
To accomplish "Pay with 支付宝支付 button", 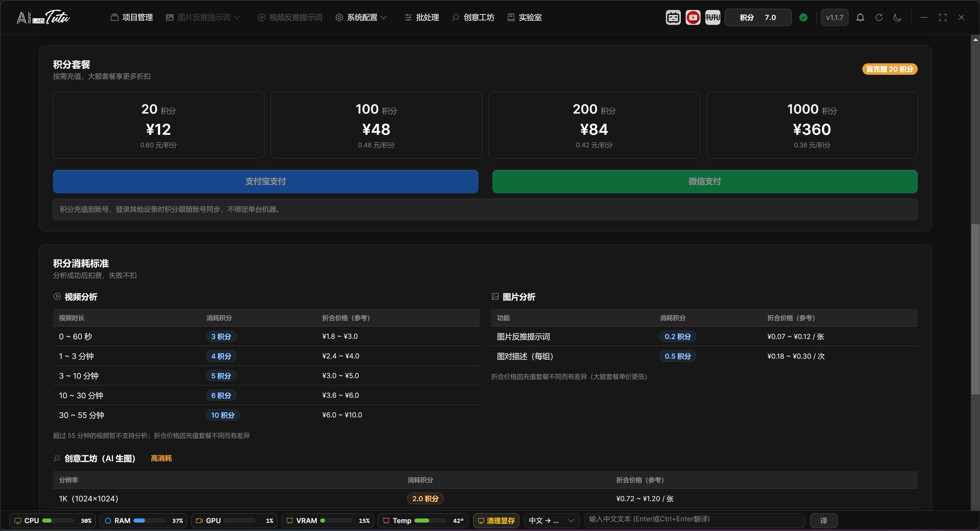I will (265, 182).
